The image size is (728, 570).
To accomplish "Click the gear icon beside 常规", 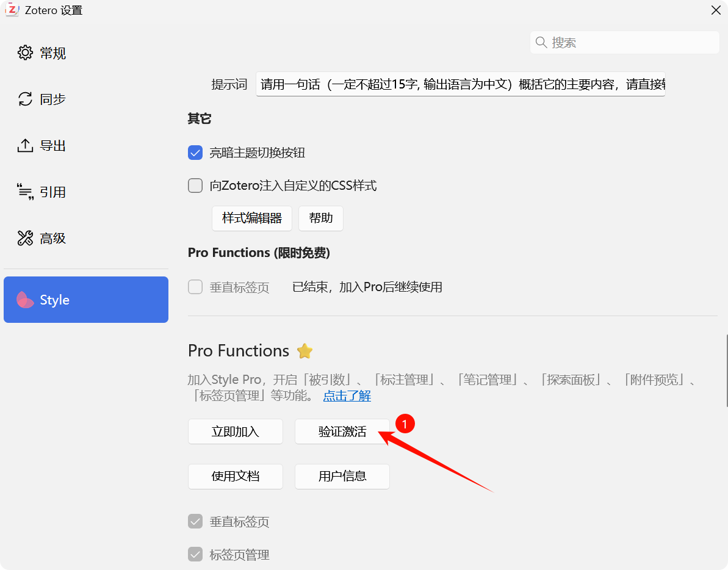I will click(x=25, y=53).
